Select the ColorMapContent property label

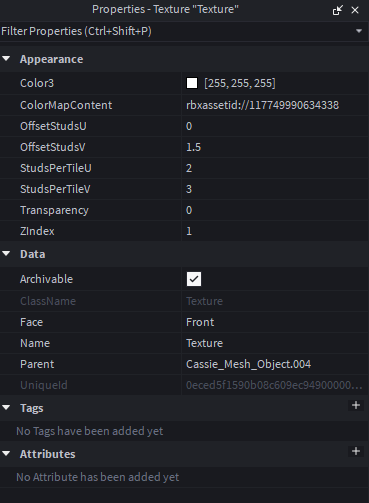coord(66,105)
